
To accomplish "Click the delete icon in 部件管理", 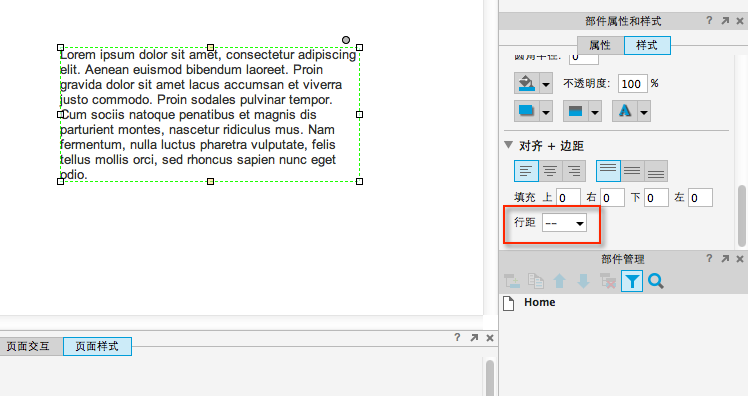I will pos(608,281).
